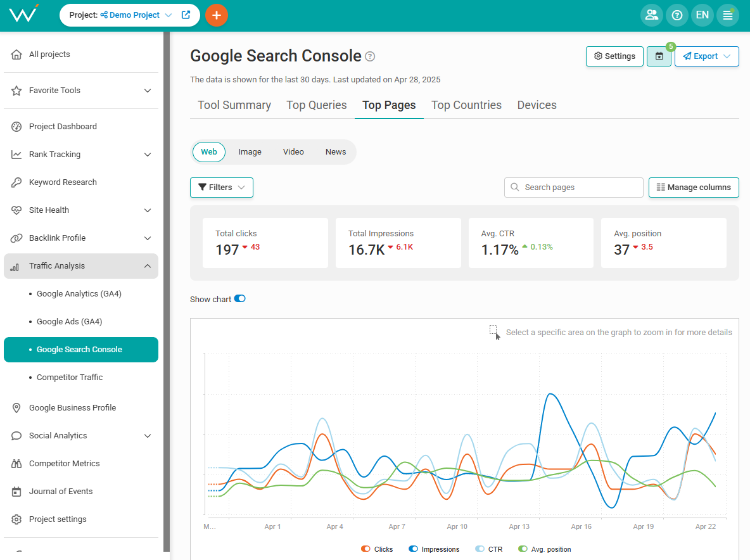Image resolution: width=750 pixels, height=560 pixels.
Task: Select the Image search type
Action: [x=250, y=152]
